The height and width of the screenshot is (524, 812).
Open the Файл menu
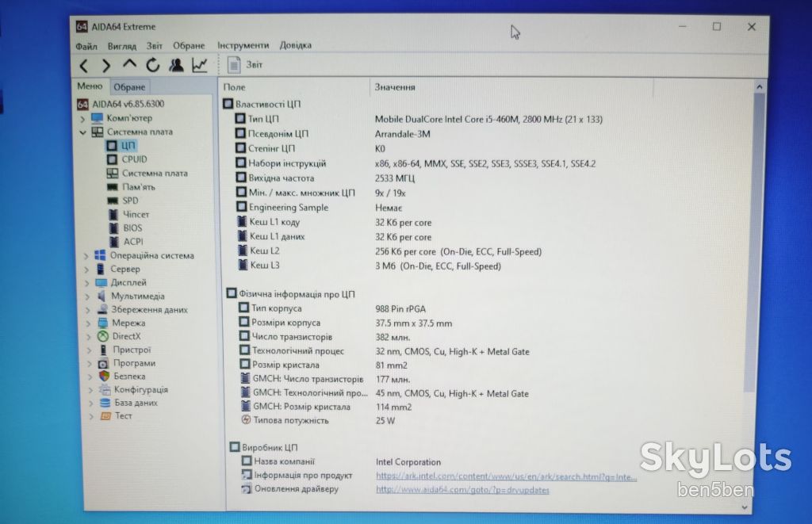pos(86,46)
